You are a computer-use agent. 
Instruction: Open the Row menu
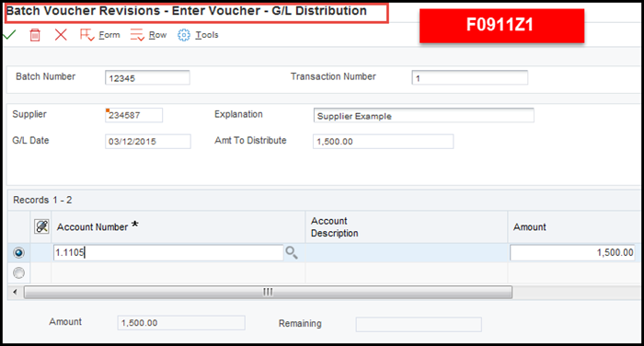(x=148, y=35)
